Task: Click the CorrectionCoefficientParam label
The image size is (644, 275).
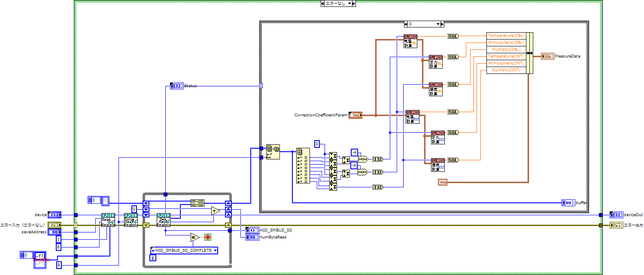Action: pos(321,115)
